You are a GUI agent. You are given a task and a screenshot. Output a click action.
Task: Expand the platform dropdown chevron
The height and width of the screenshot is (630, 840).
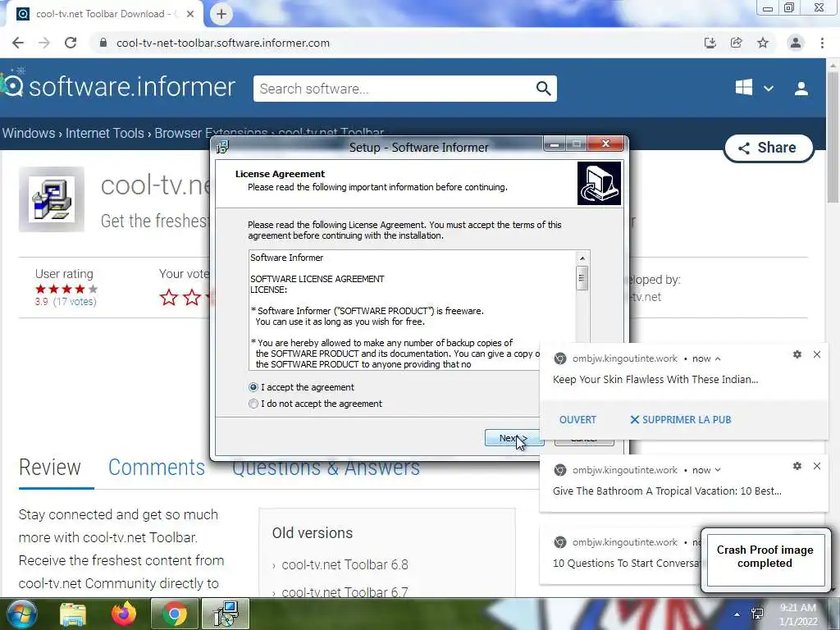[768, 89]
